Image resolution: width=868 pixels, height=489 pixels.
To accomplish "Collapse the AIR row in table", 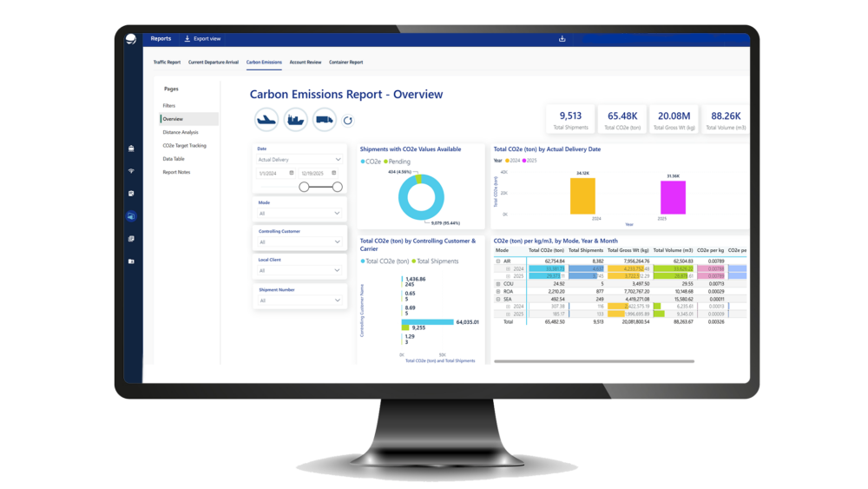I will 498,261.
